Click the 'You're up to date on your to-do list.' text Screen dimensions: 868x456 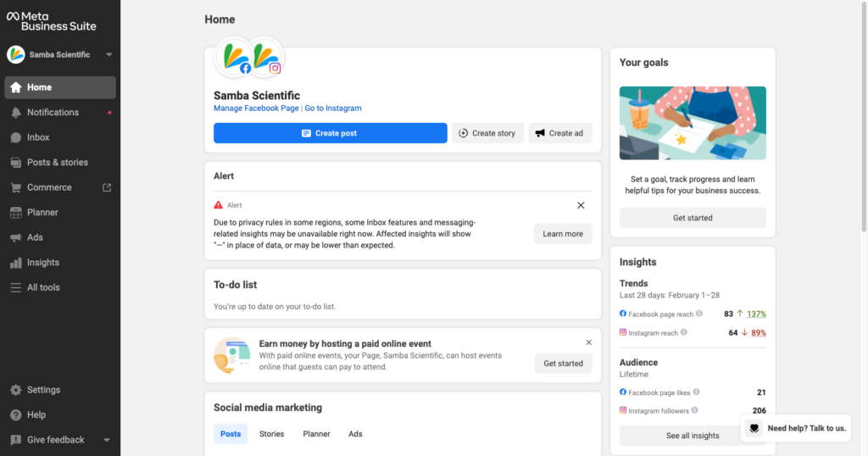(275, 307)
